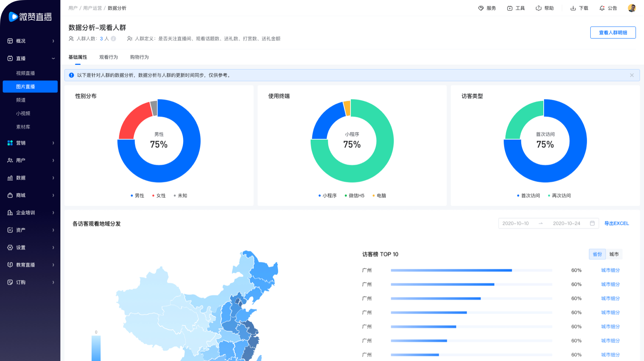Click the 查看人群明细 button
Screen dimensions: 644x361
(613, 33)
